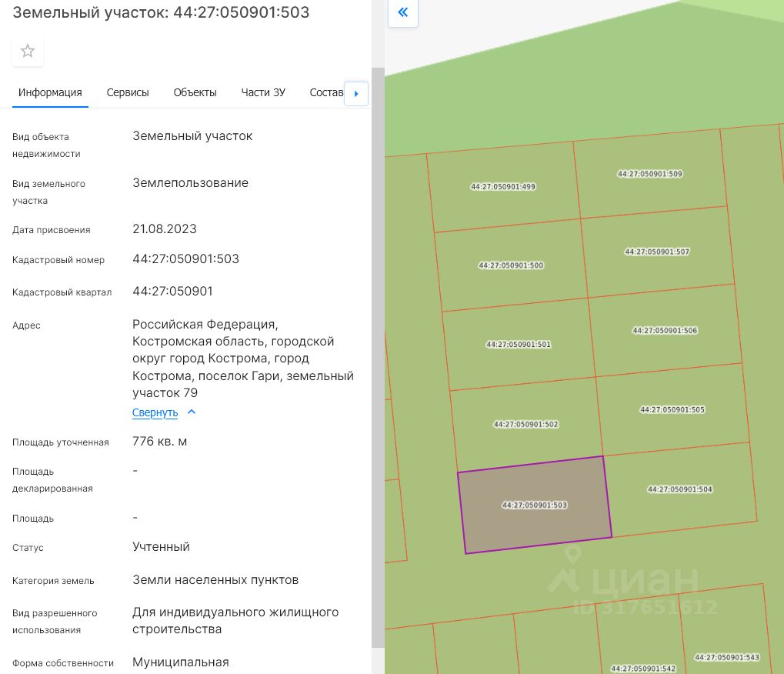Click label Кадастровый квартал

coord(62,292)
